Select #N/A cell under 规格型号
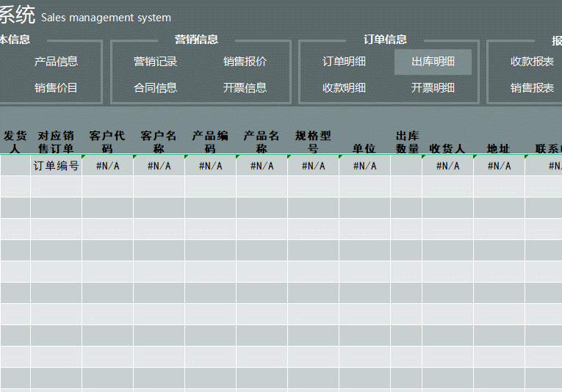Viewport: 562px width, 392px height. (313, 165)
